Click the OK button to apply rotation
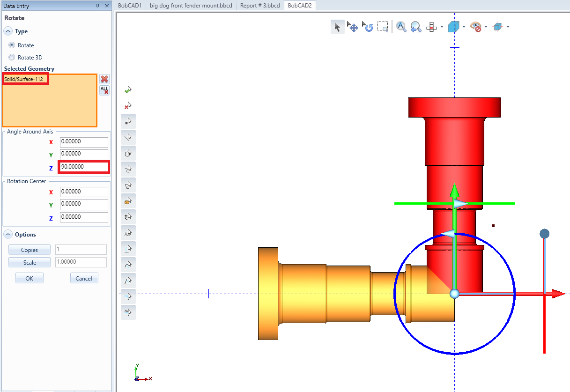This screenshot has height=392, width=570. (x=29, y=278)
